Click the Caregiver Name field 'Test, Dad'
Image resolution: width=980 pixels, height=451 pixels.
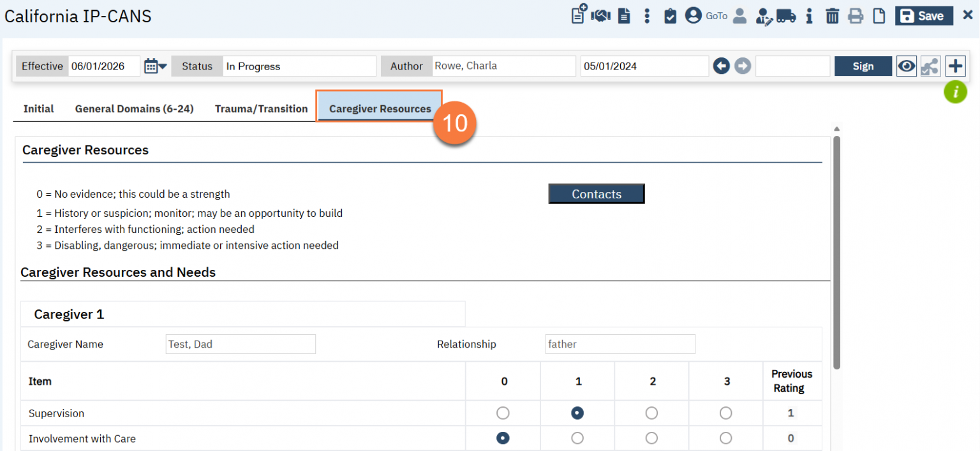[x=241, y=344]
